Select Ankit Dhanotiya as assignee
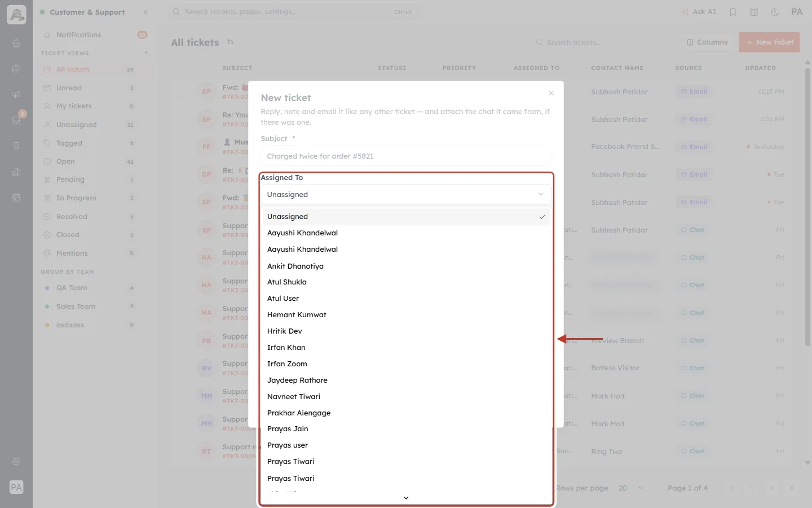Screen dimensions: 812x508 point(406,266)
